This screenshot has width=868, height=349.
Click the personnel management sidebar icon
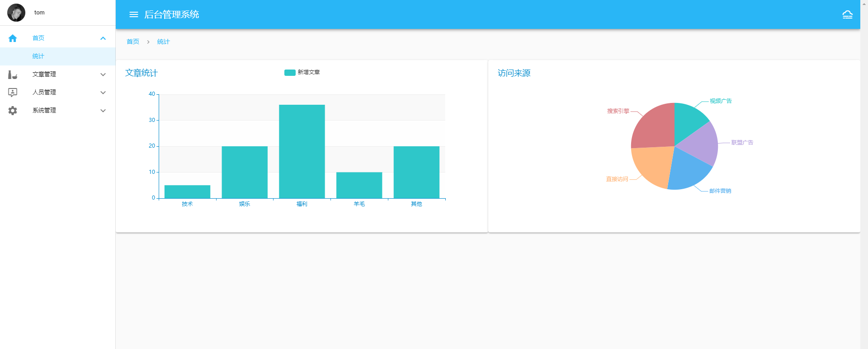(13, 93)
